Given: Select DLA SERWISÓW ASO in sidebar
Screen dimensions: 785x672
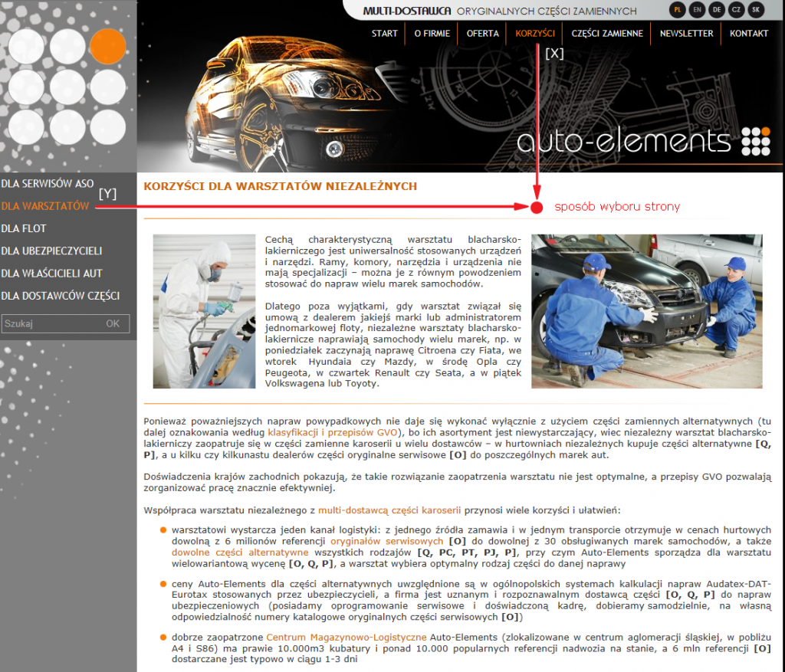Looking at the screenshot, I should [47, 184].
